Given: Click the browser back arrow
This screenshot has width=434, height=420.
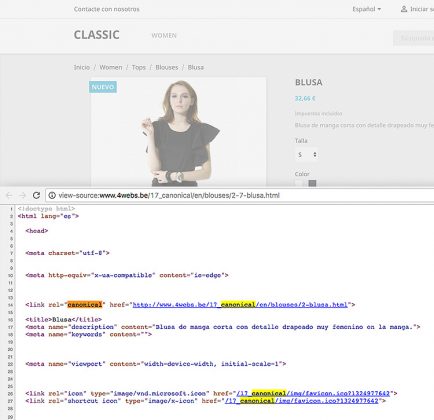Looking at the screenshot, I should tap(9, 195).
